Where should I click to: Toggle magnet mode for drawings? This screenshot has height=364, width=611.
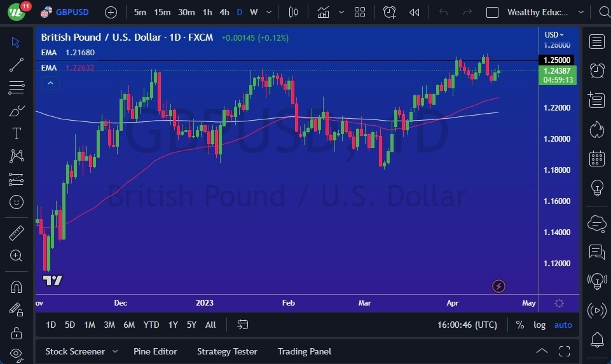17,287
